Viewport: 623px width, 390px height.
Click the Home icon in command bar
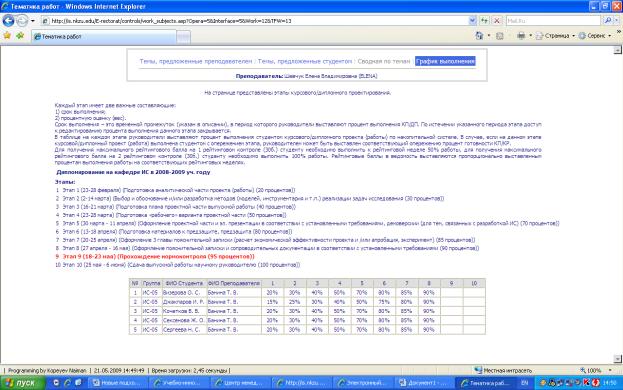click(x=479, y=36)
